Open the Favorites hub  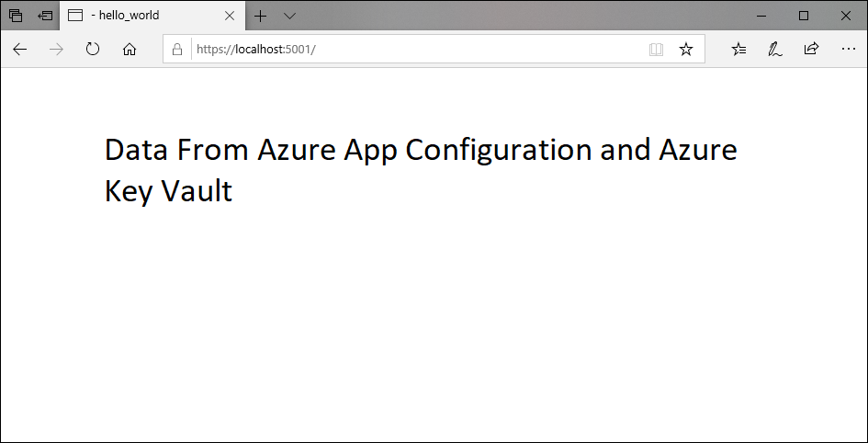coord(739,50)
